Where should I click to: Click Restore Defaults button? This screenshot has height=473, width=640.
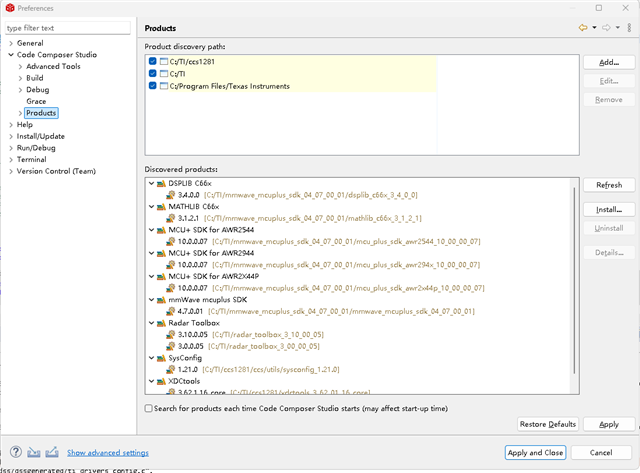(x=548, y=424)
